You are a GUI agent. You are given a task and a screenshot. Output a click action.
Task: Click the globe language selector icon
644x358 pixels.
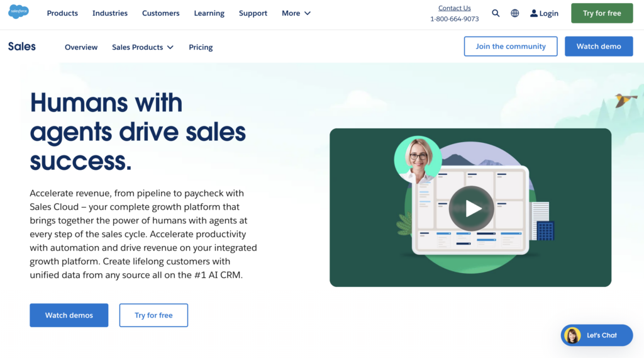[x=514, y=13]
